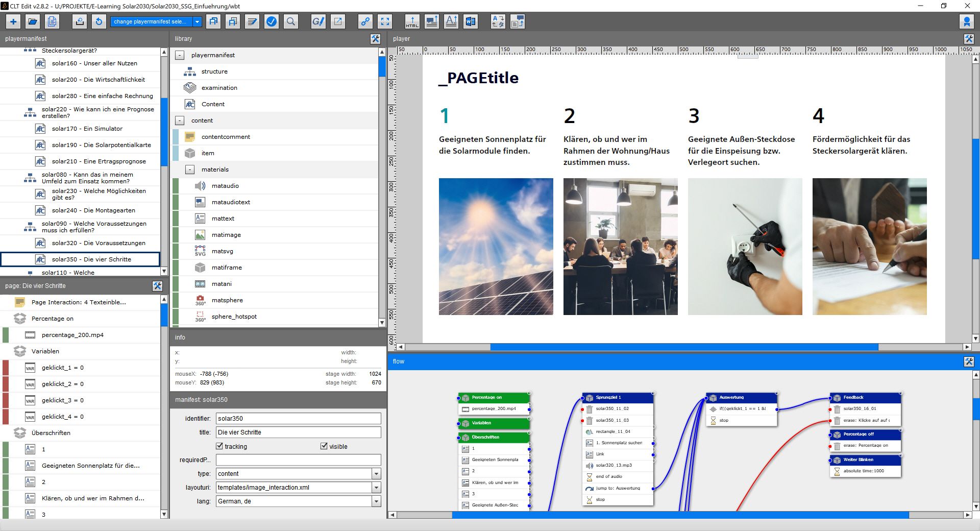Open flow panel settings tools icon

(969, 361)
